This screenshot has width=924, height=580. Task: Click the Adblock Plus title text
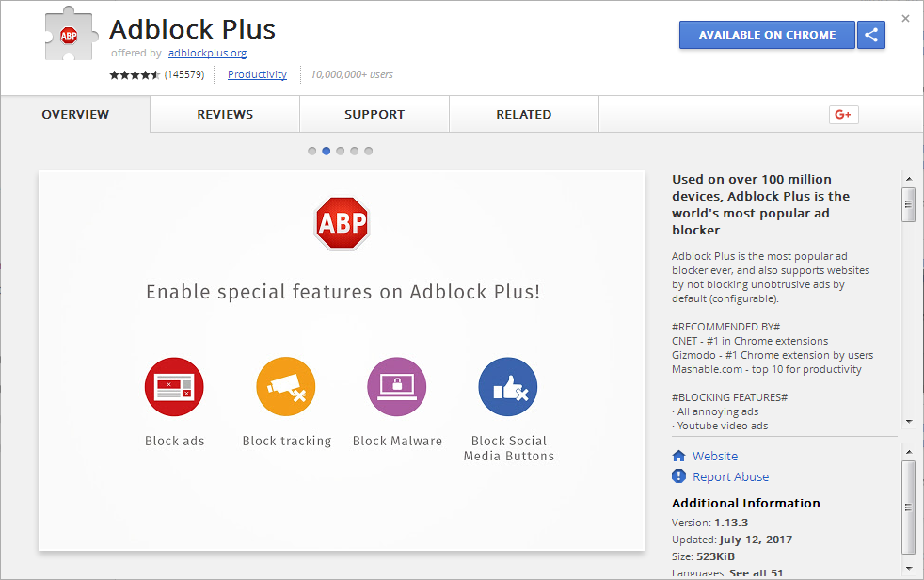tap(193, 29)
